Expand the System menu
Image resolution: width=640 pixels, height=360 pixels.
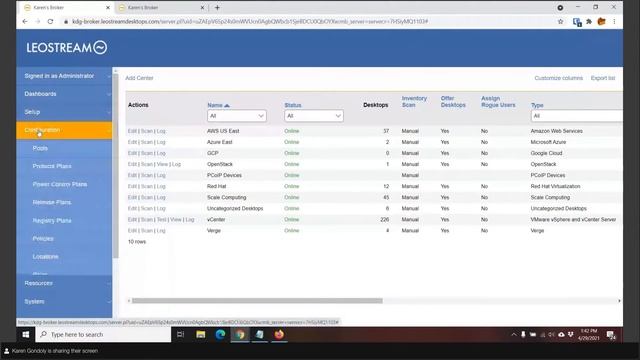pos(64,302)
